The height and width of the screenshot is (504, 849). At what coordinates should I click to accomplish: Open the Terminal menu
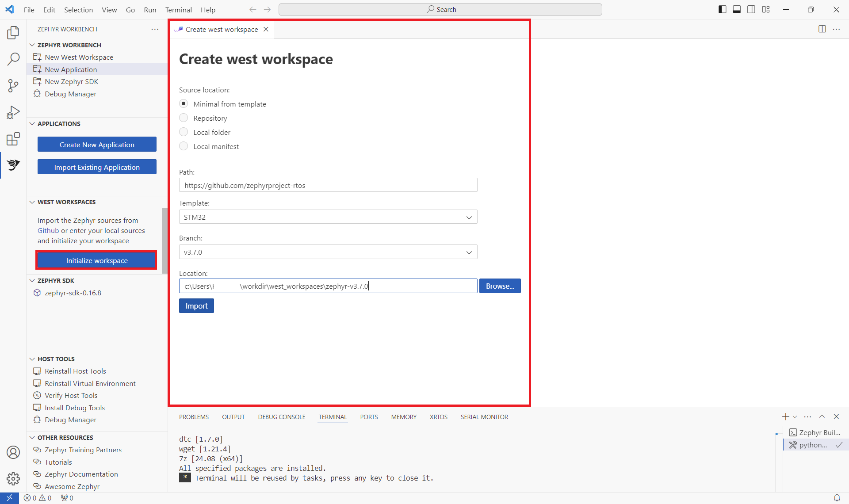point(178,9)
